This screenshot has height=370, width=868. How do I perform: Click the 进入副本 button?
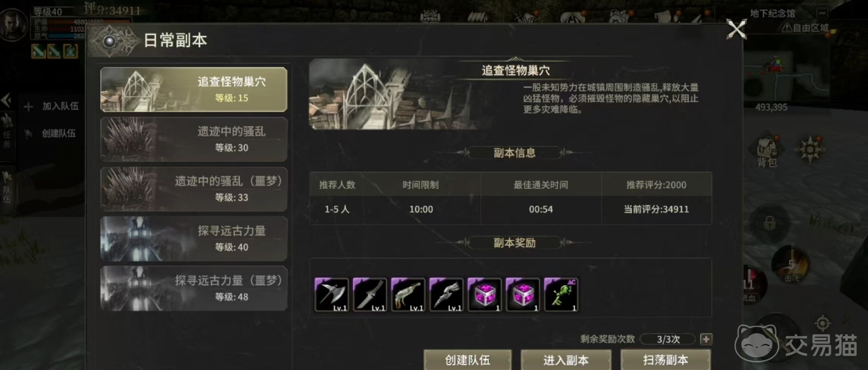tap(566, 360)
